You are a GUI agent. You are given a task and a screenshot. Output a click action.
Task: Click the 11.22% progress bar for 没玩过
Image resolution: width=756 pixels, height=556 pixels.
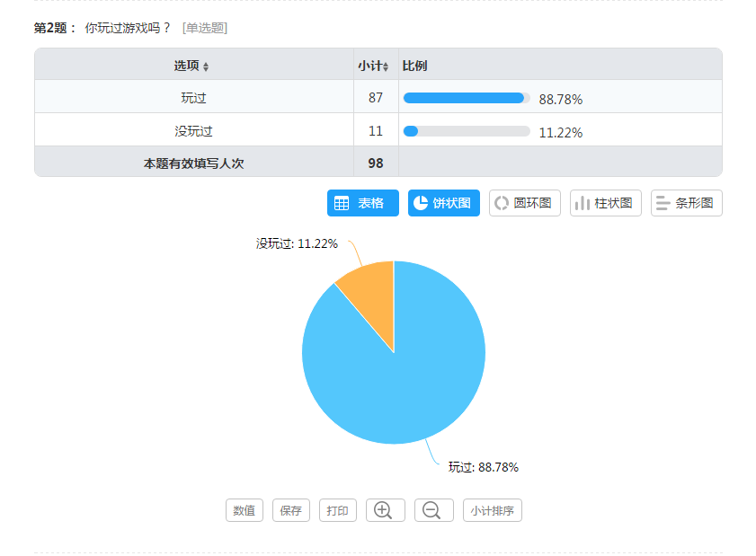pyautogui.click(x=467, y=131)
